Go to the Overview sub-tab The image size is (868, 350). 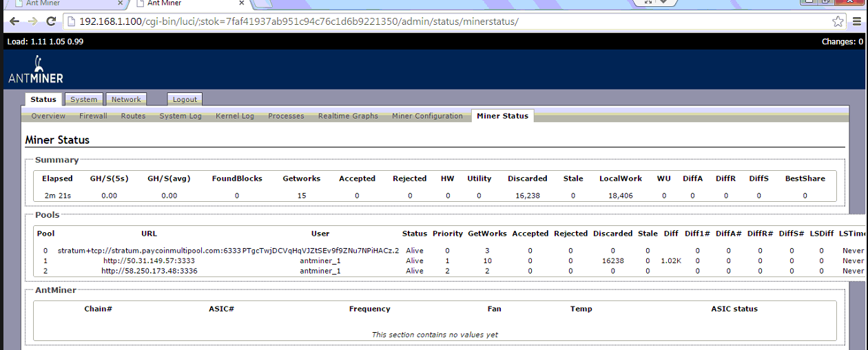click(48, 116)
